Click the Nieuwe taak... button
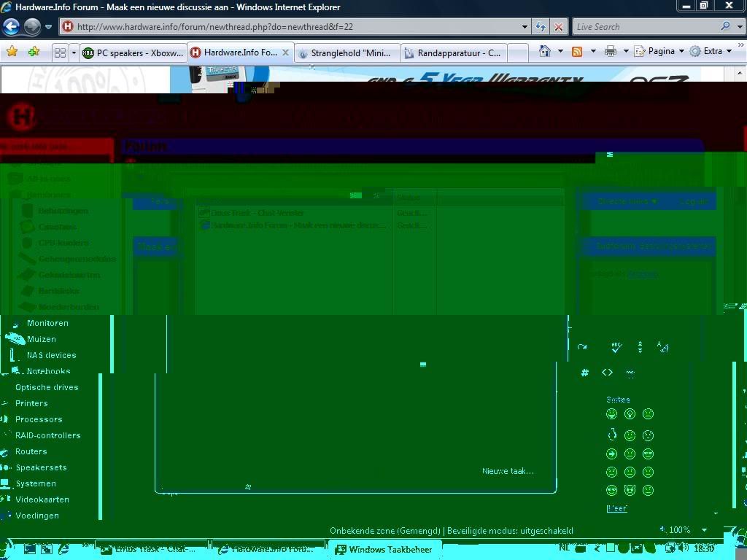This screenshot has height=560, width=747. 508,472
